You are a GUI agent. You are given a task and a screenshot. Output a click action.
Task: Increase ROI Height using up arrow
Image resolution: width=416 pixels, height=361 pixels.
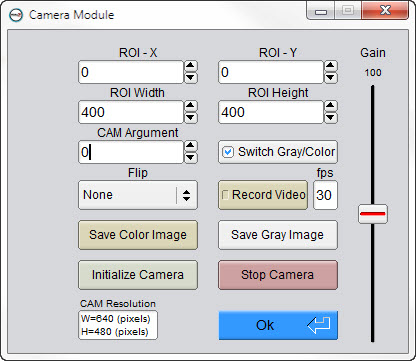click(330, 106)
